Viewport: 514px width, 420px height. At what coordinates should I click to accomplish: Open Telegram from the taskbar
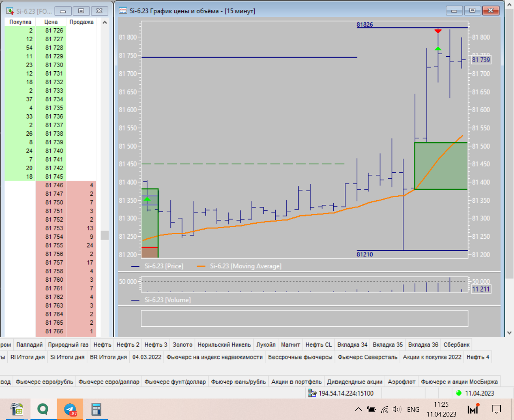pyautogui.click(x=70, y=409)
